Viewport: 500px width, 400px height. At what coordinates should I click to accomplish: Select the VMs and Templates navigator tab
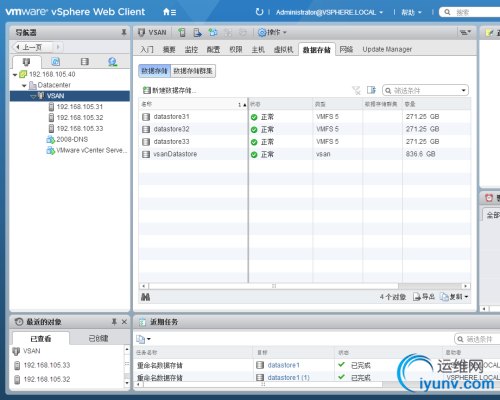(x=56, y=62)
